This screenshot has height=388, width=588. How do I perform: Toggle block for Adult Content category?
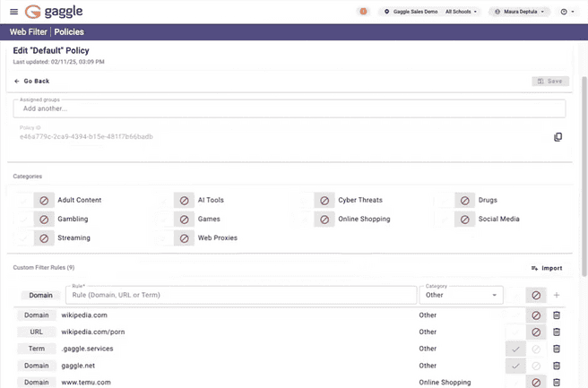tap(44, 200)
